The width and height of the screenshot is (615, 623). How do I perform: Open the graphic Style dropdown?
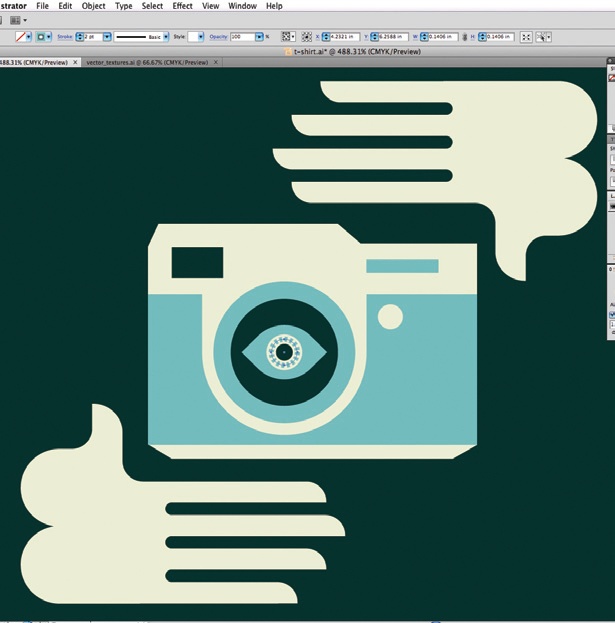coord(201,37)
